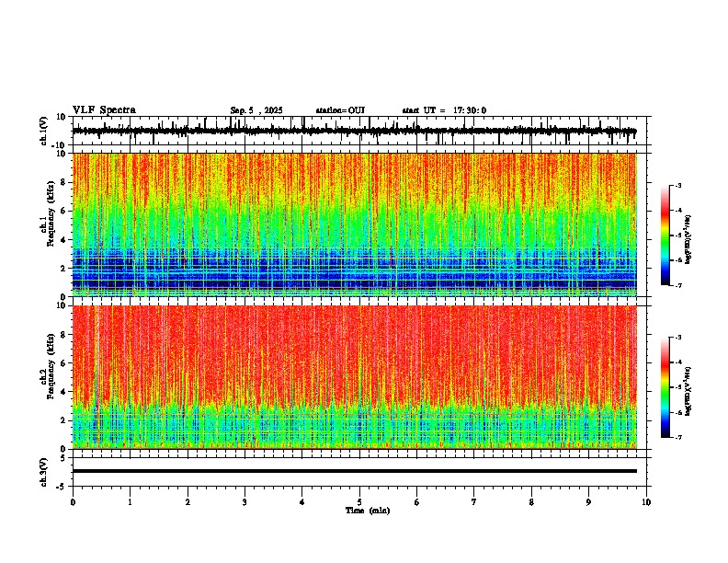This screenshot has height=563, width=728.
Task: Click the "ch.1(V)" waveform axis label
Action: pyautogui.click(x=44, y=131)
